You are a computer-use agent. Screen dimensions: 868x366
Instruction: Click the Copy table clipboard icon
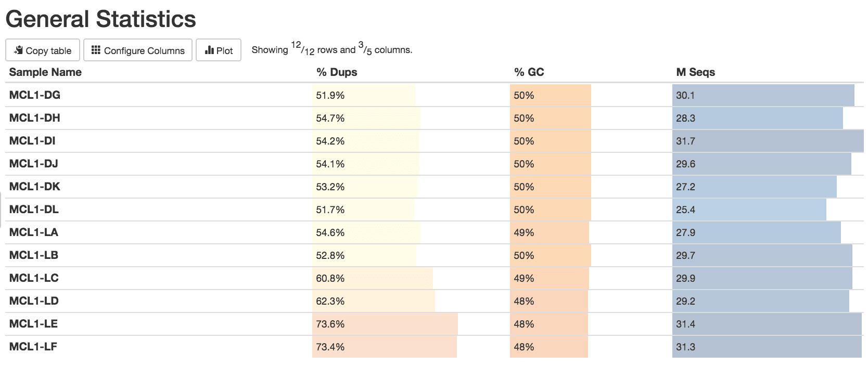click(x=19, y=50)
